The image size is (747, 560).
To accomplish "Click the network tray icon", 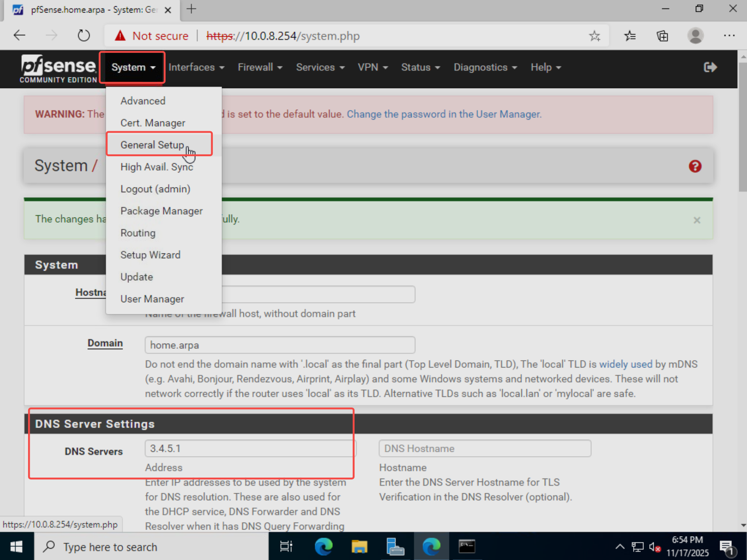I will click(637, 547).
